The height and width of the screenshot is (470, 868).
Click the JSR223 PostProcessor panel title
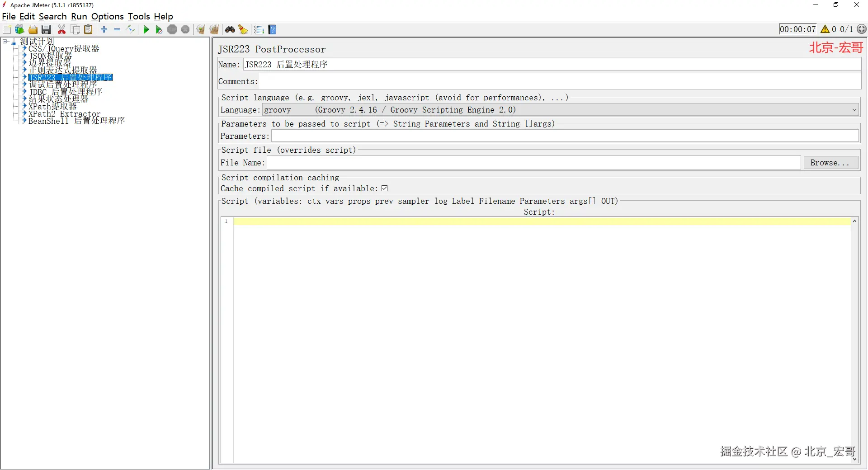272,49
